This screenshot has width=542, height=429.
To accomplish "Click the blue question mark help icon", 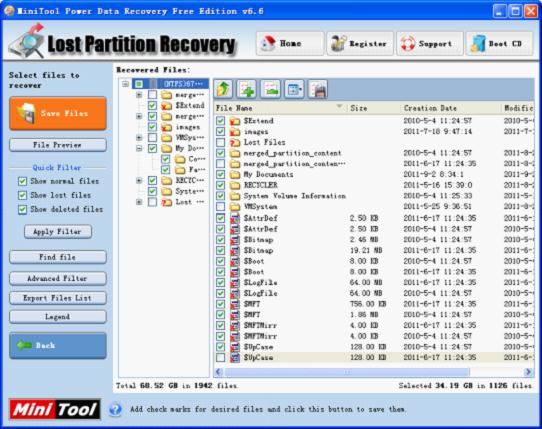I will click(115, 409).
